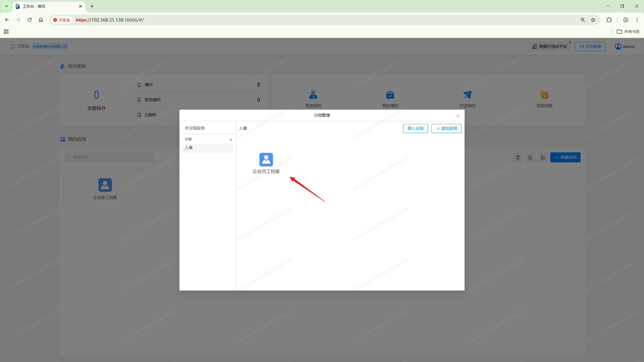Screen dimensions: 644x362
Task: Click the browser zoom magnifier icon
Action: click(583, 20)
